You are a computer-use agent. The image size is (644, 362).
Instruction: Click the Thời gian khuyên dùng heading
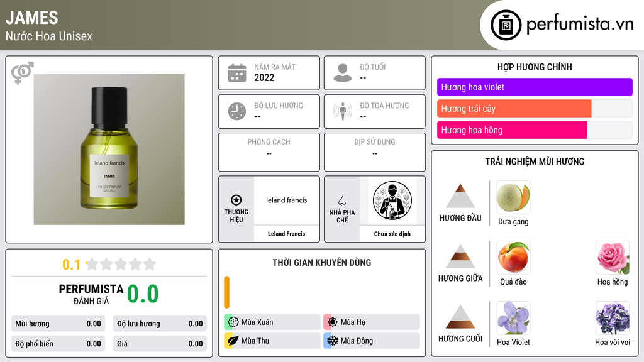(322, 263)
